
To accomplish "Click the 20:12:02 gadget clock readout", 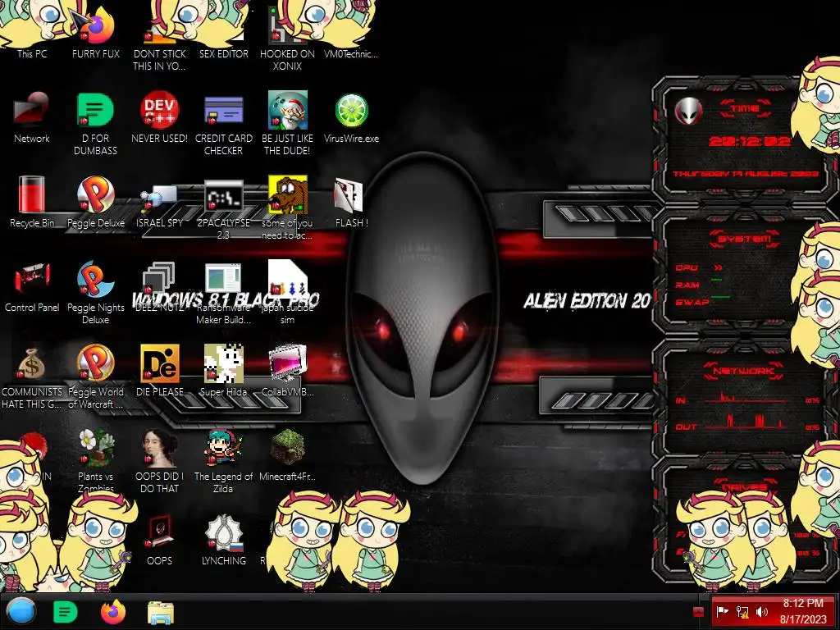I will pyautogui.click(x=750, y=141).
